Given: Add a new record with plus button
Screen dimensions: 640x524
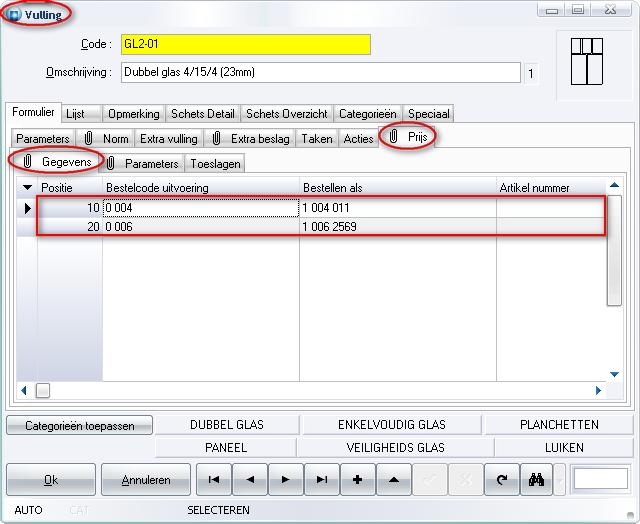Looking at the screenshot, I should [x=358, y=480].
